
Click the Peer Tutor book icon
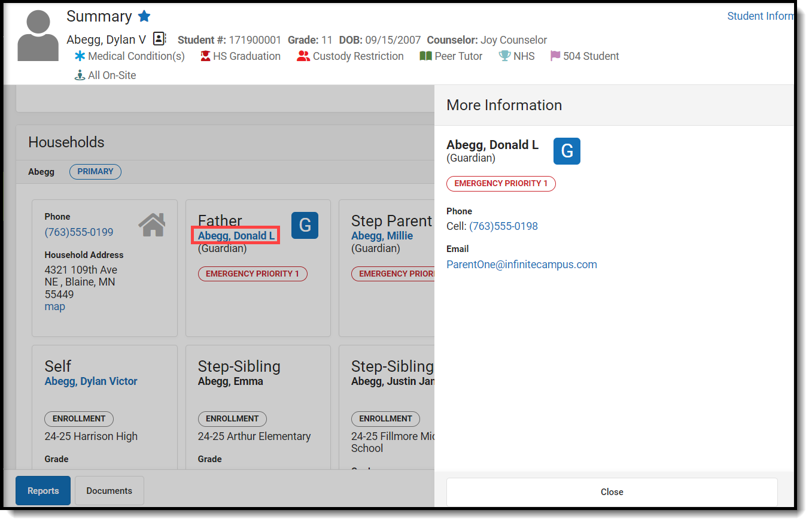(x=425, y=56)
